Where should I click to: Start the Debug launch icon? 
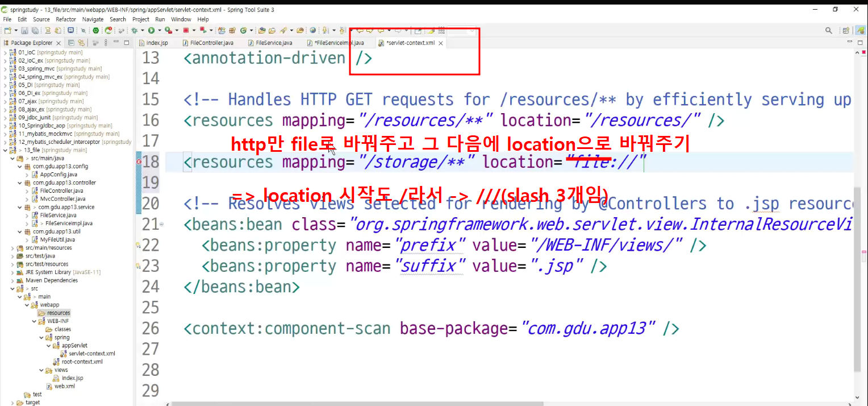click(x=135, y=30)
